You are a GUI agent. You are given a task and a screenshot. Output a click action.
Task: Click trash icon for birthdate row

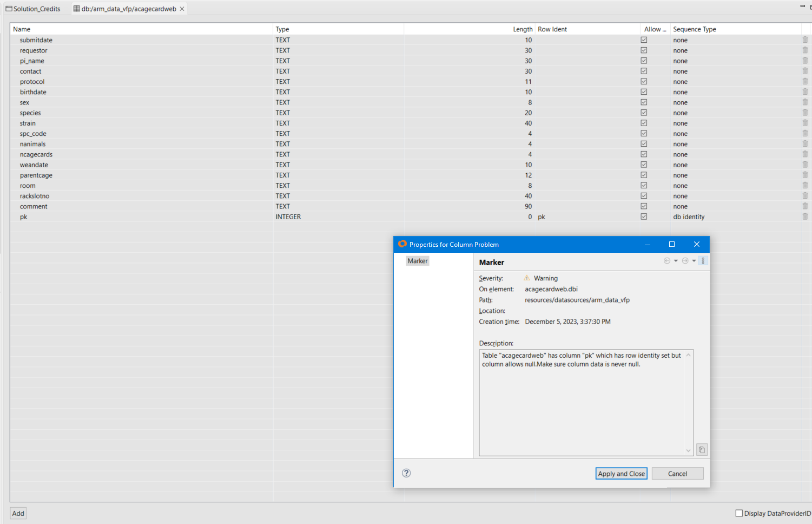[x=805, y=92]
